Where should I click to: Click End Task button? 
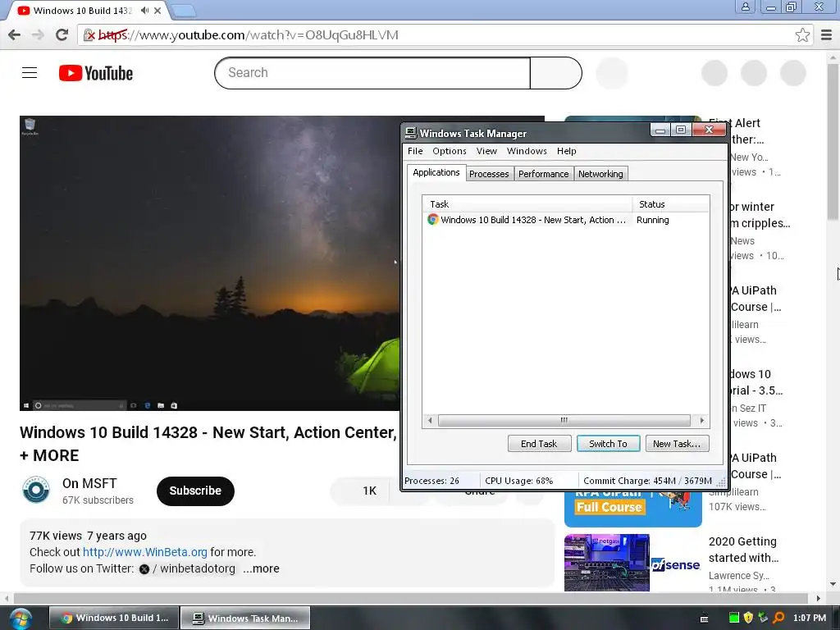pyautogui.click(x=539, y=444)
